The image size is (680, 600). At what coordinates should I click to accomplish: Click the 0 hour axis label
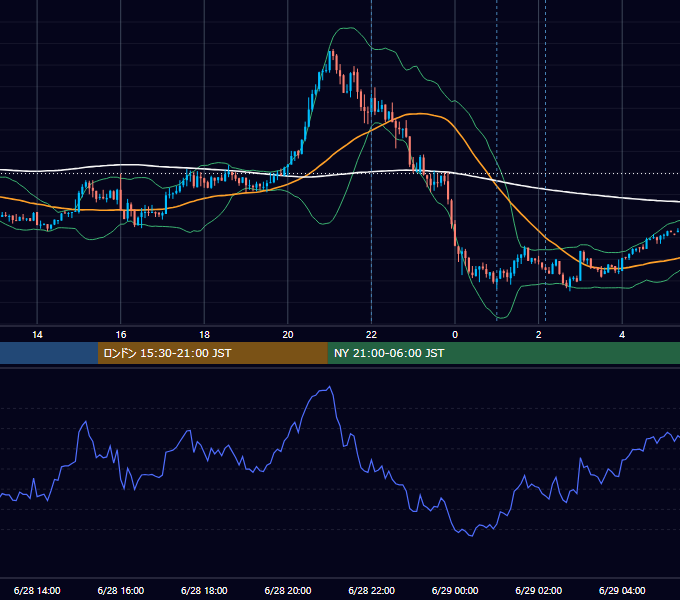click(x=455, y=335)
